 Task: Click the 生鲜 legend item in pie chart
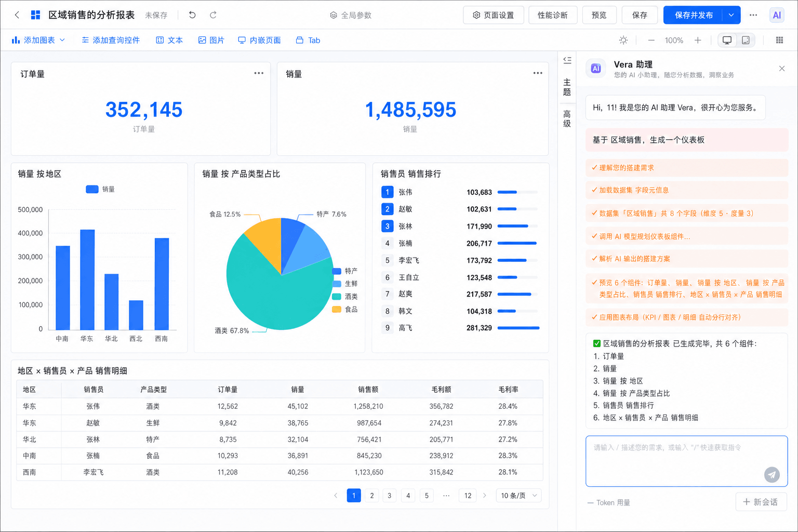coord(345,284)
